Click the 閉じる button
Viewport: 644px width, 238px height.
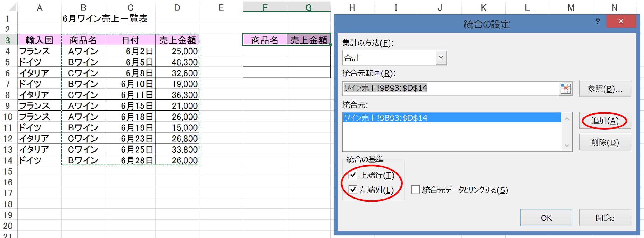tap(605, 217)
